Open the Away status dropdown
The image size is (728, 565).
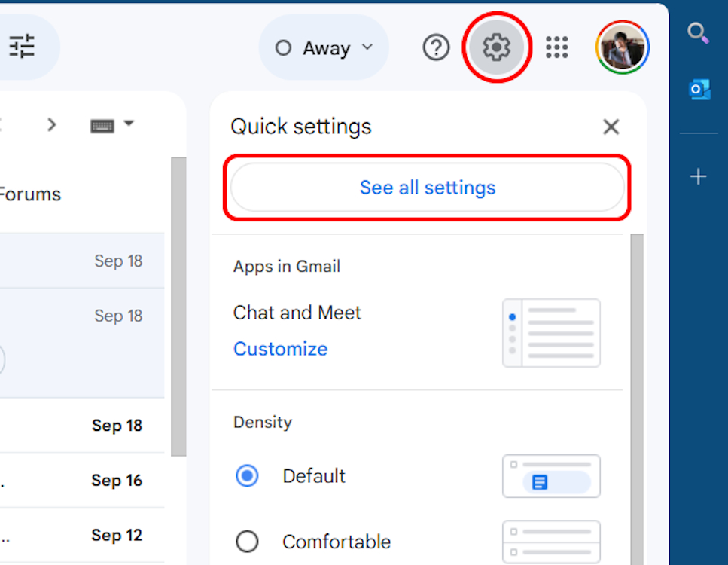click(324, 47)
